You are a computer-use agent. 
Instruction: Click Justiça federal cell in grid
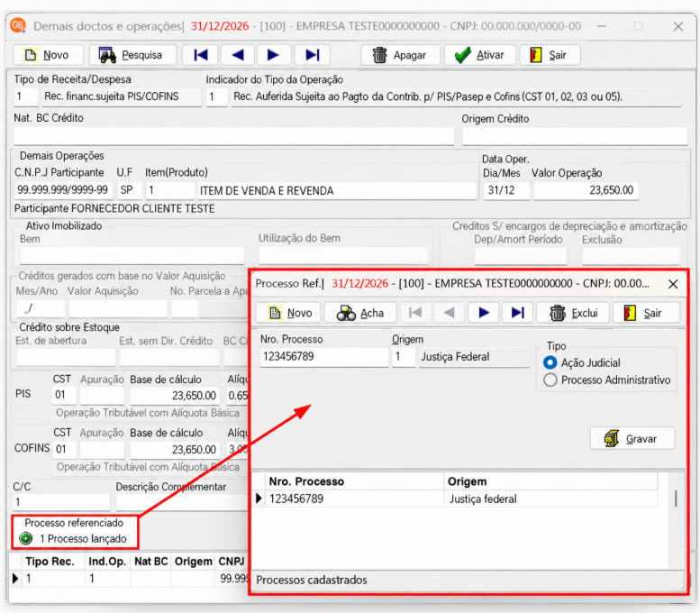click(550, 499)
